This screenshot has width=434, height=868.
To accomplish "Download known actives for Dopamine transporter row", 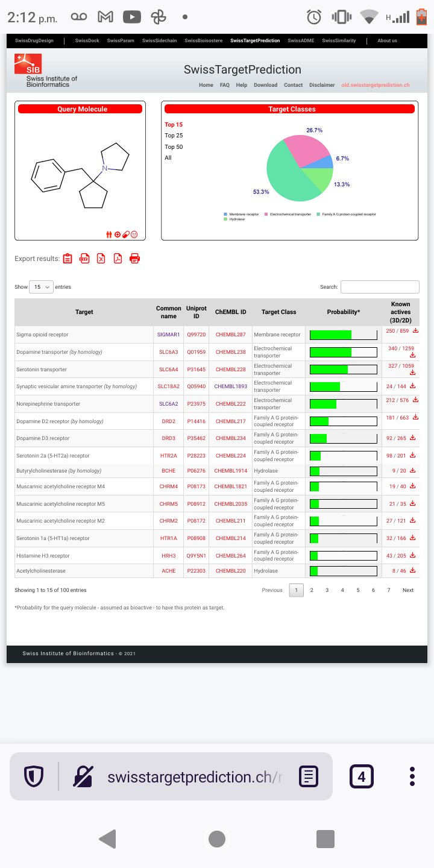I will (x=413, y=355).
